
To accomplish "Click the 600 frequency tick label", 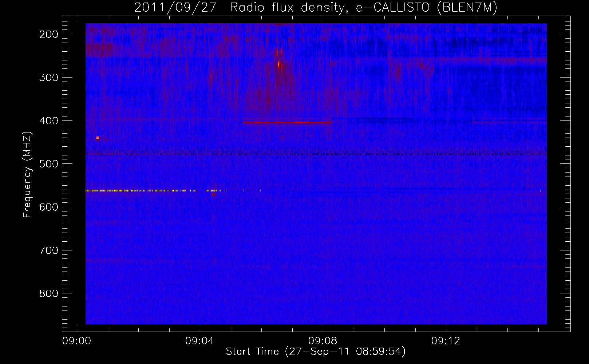I will (x=49, y=207).
